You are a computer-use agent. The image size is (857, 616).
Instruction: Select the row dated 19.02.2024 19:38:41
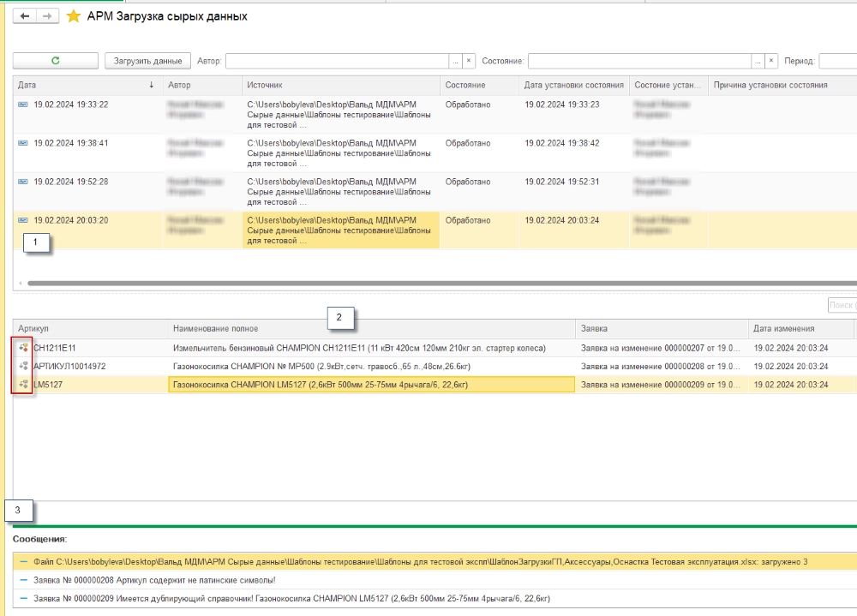(435, 153)
